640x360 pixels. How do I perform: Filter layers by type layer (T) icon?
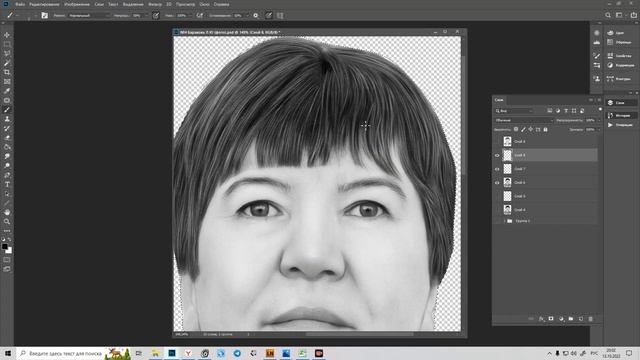pyautogui.click(x=566, y=111)
